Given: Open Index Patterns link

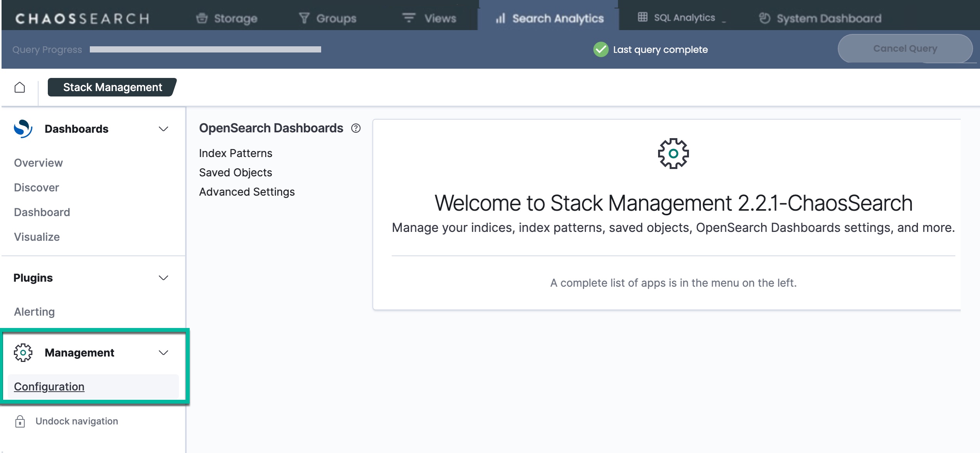Looking at the screenshot, I should 236,153.
